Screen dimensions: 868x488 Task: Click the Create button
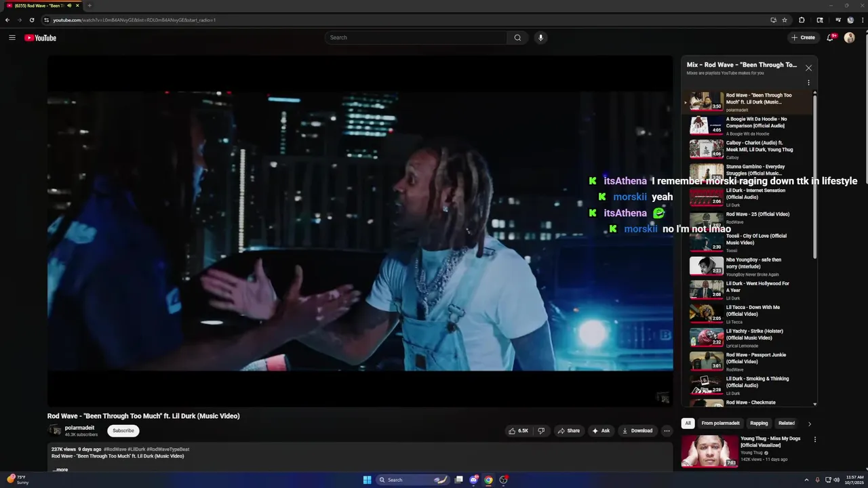click(804, 38)
